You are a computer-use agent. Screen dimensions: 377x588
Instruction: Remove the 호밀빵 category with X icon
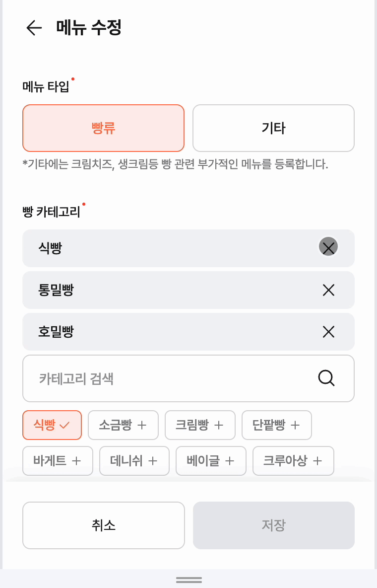tap(328, 332)
